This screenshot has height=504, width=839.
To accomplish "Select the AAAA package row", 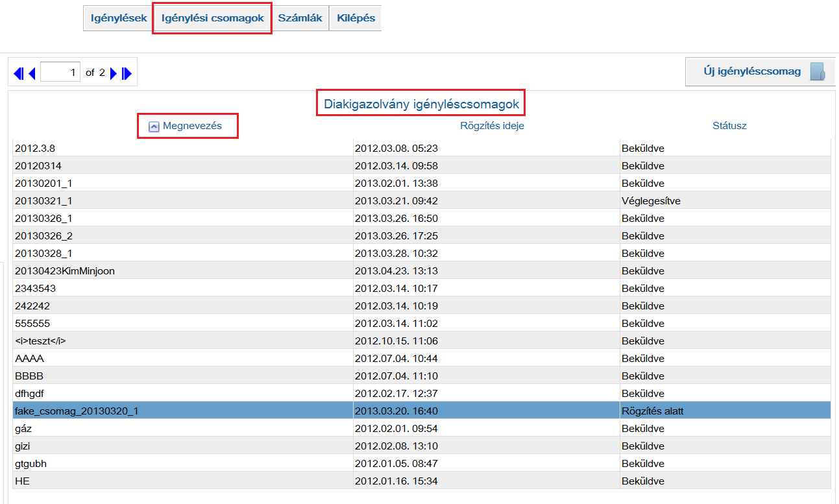I will 422,358.
